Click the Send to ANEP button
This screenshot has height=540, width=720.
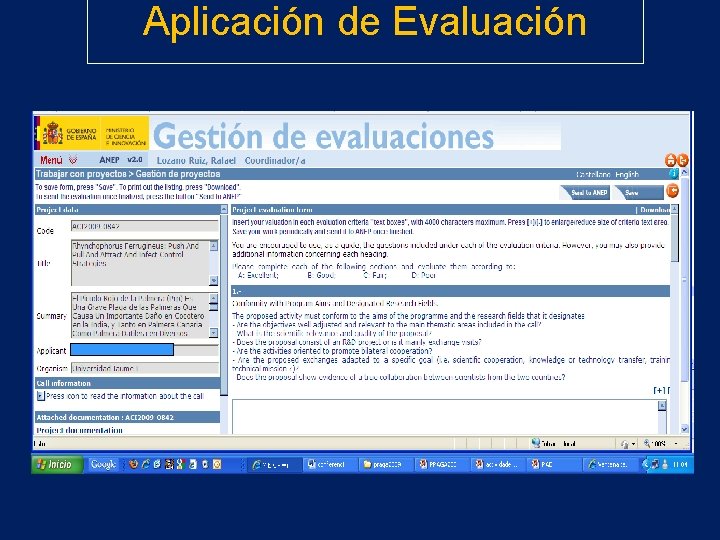click(x=585, y=193)
